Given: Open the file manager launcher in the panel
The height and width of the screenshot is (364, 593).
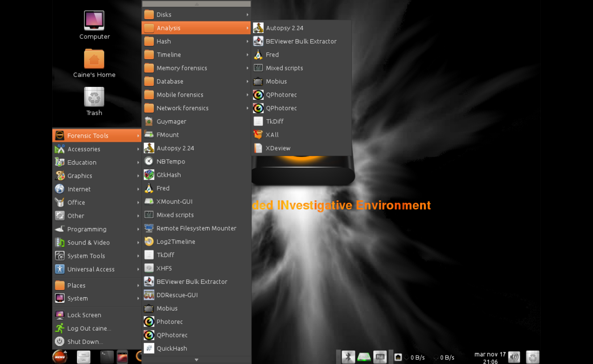Looking at the screenshot, I should tap(83, 357).
